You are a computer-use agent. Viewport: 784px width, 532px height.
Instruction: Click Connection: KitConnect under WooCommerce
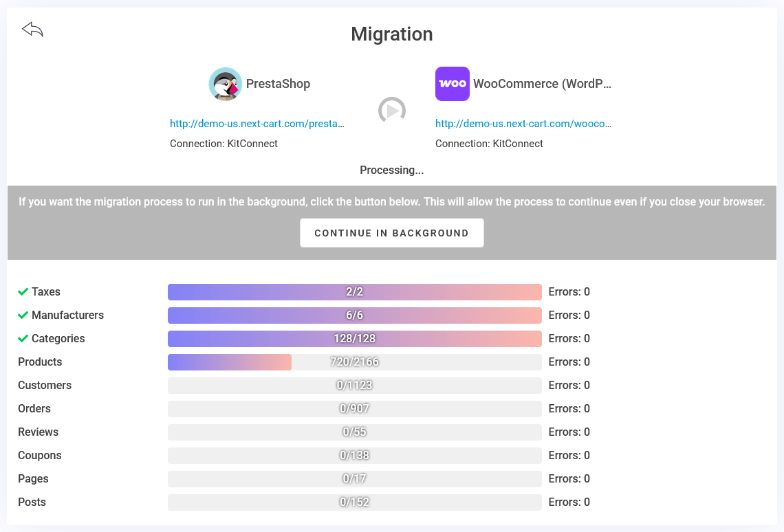(x=489, y=144)
